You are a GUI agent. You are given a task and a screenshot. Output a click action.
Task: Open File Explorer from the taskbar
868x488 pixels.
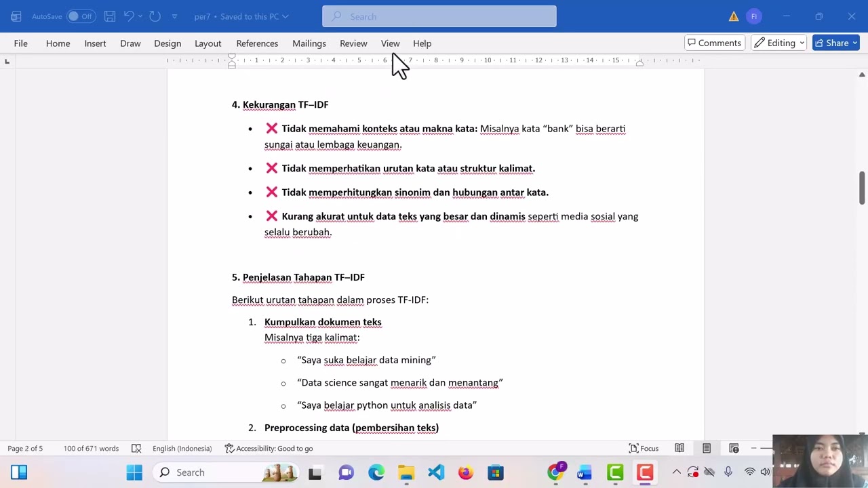click(x=406, y=472)
